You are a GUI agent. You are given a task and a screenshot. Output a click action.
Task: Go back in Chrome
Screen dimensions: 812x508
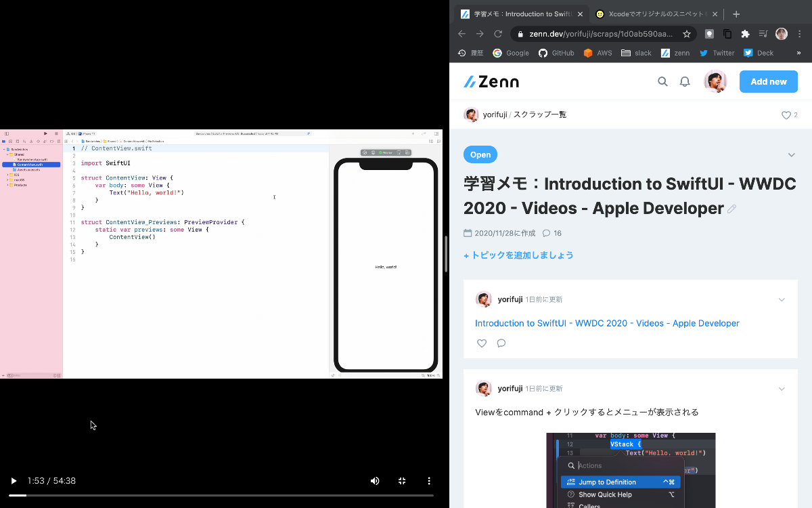pos(462,34)
